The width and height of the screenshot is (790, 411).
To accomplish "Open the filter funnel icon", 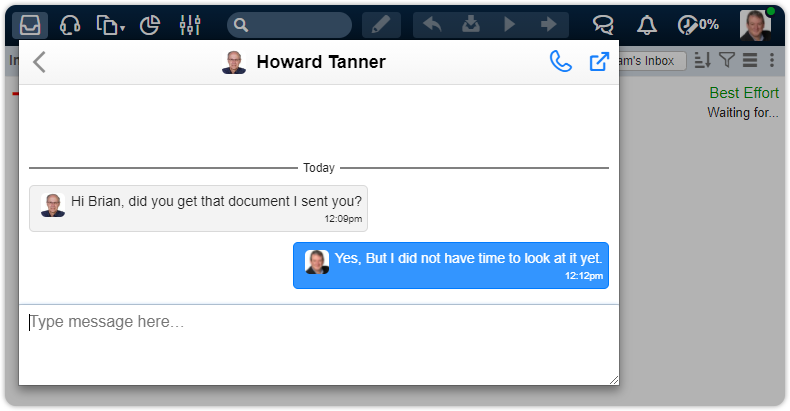I will [727, 60].
